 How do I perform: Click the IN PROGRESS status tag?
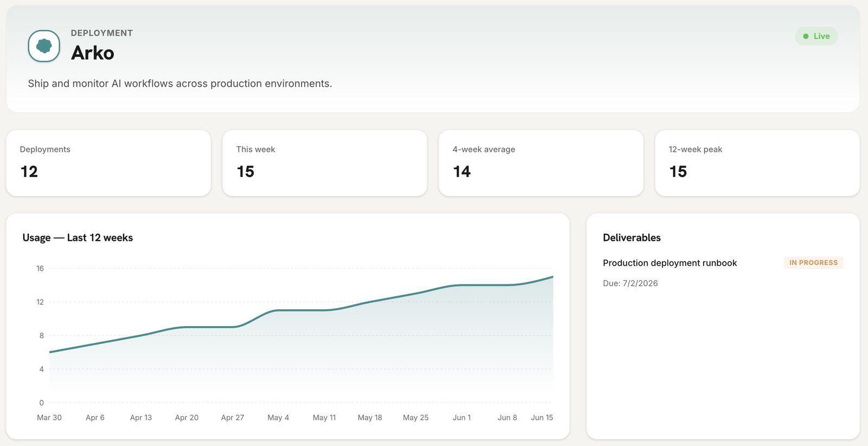pyautogui.click(x=813, y=263)
